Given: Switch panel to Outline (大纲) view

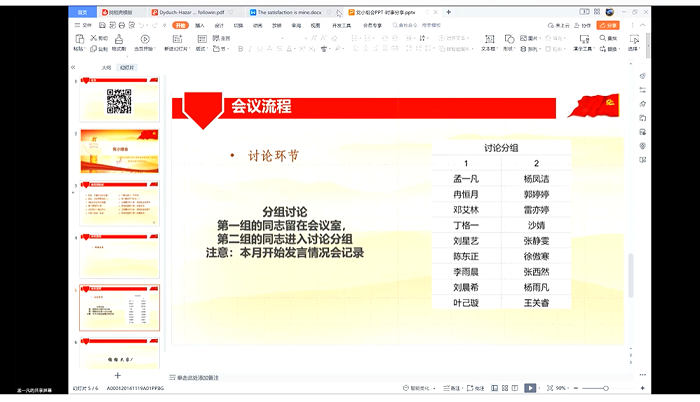Looking at the screenshot, I should [106, 67].
